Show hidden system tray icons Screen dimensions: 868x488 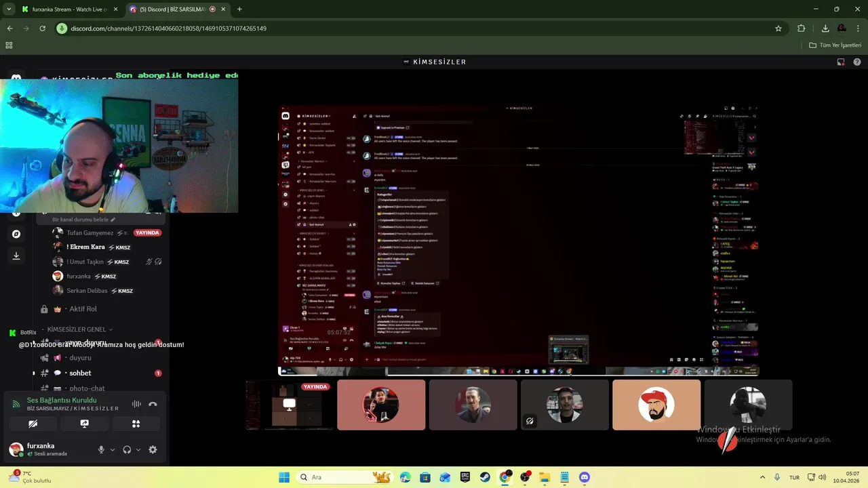(762, 477)
